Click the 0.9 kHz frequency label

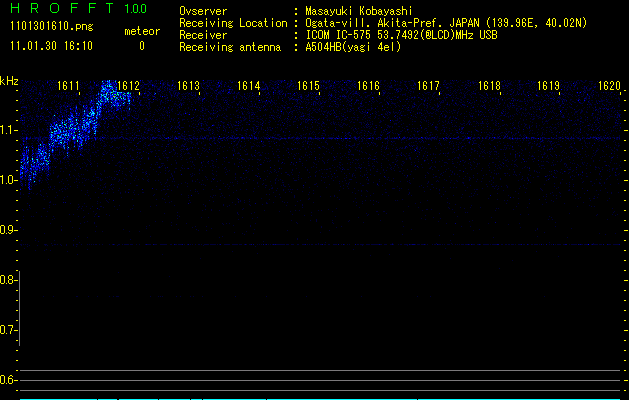[x=8, y=230]
